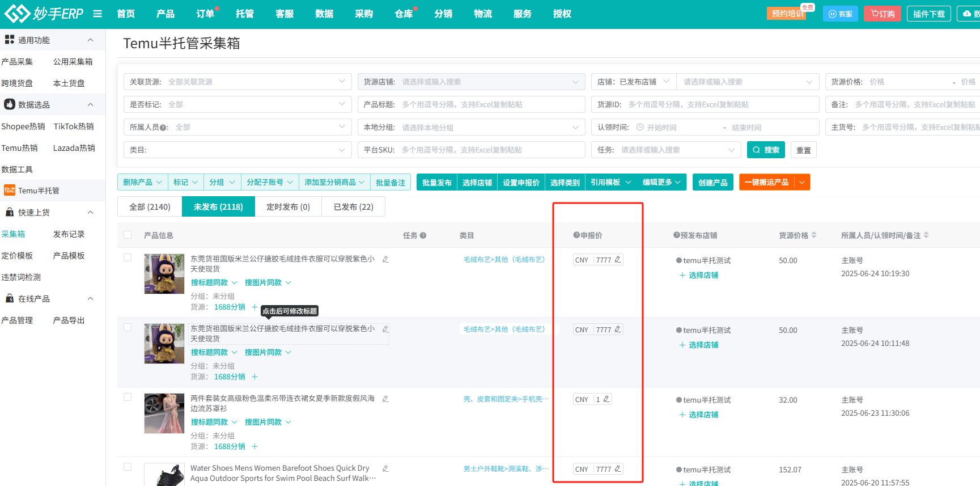980x486 pixels.
Task: Switch to 定时发布 (0) tab
Action: tap(288, 206)
